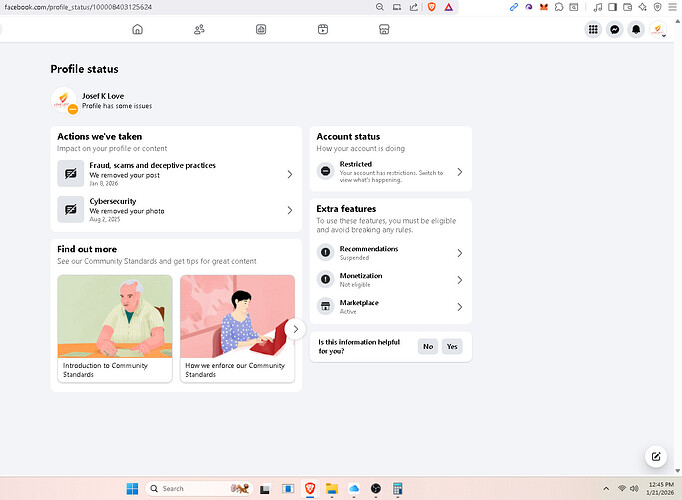Image resolution: width=682 pixels, height=500 pixels.
Task: Open Monetization Not eligible details
Action: tap(390, 280)
